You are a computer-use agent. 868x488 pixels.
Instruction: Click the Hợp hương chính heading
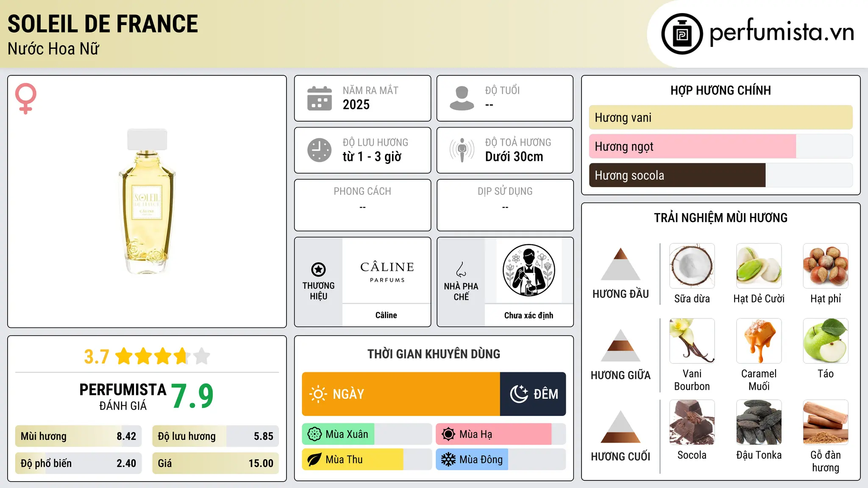(721, 90)
